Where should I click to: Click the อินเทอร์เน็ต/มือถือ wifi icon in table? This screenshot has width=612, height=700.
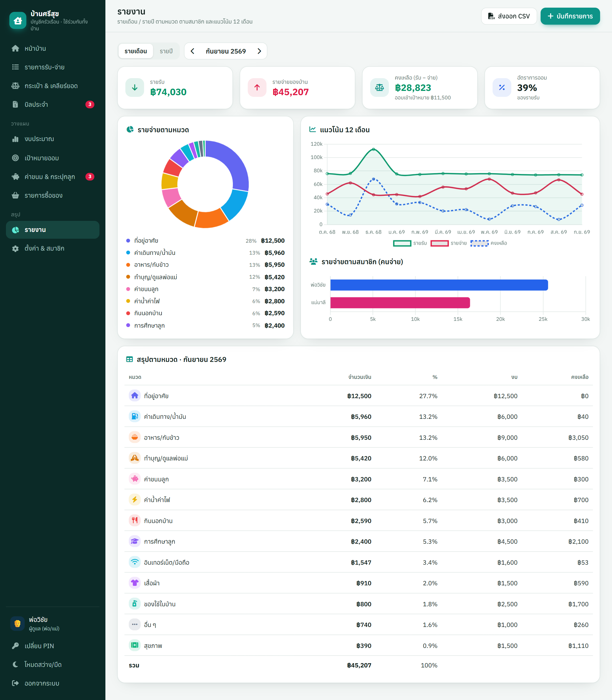point(135,562)
